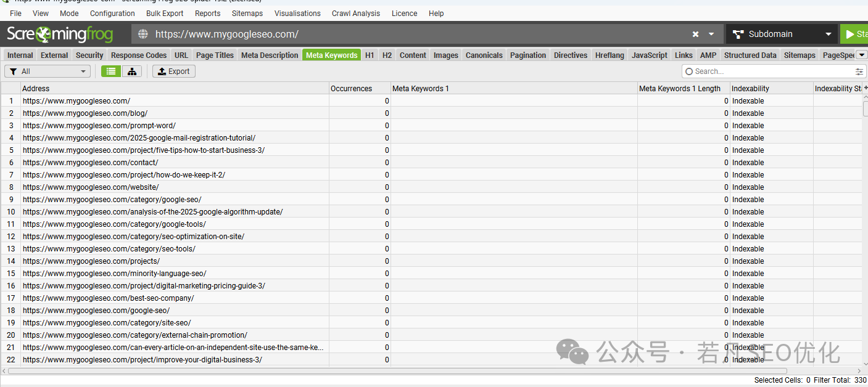The height and width of the screenshot is (387, 868).
Task: Open the tab overflow dropdown arrow
Action: [x=861, y=55]
